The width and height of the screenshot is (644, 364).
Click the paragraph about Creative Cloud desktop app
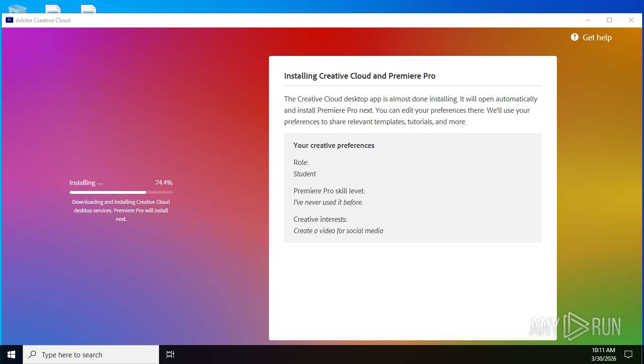point(411,110)
